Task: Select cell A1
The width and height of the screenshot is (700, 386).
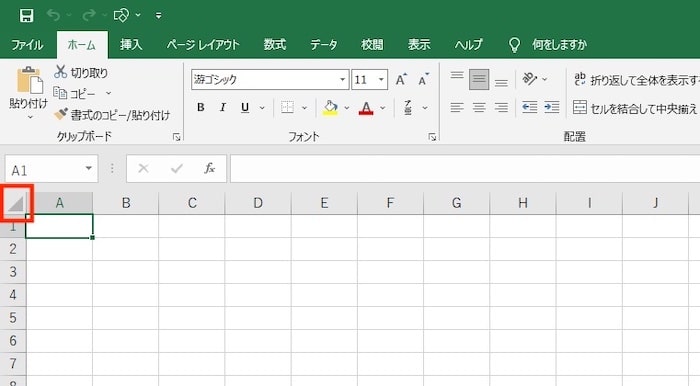Action: click(x=59, y=226)
